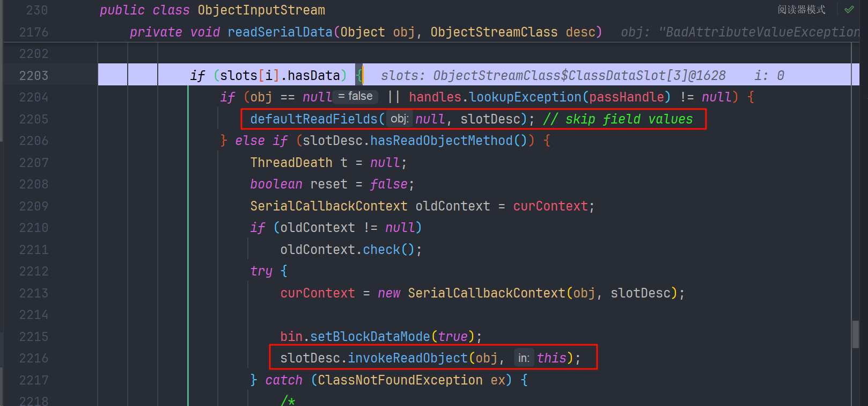868x406 pixels.
Task: Click the hasData field on line 2203
Action: (314, 76)
